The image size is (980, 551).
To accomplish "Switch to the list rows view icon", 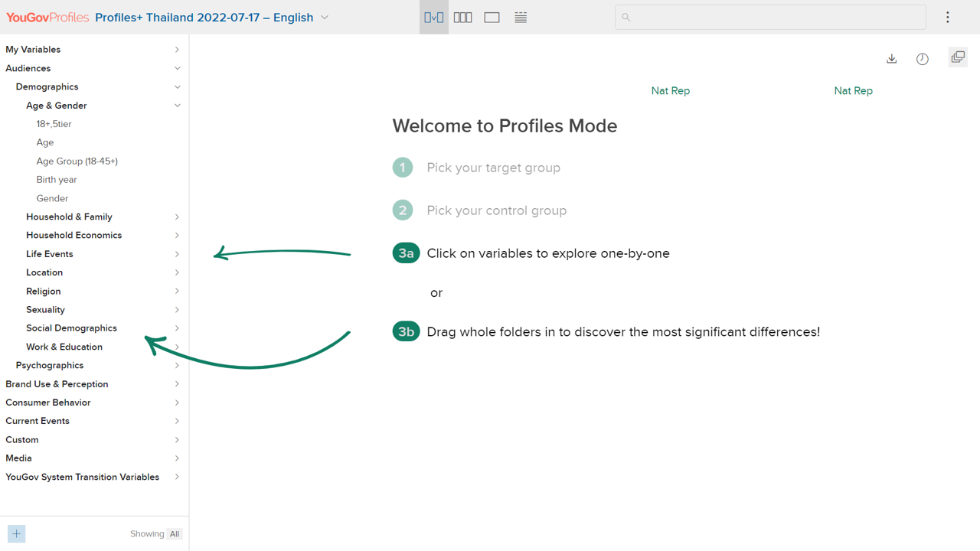I will (x=521, y=17).
